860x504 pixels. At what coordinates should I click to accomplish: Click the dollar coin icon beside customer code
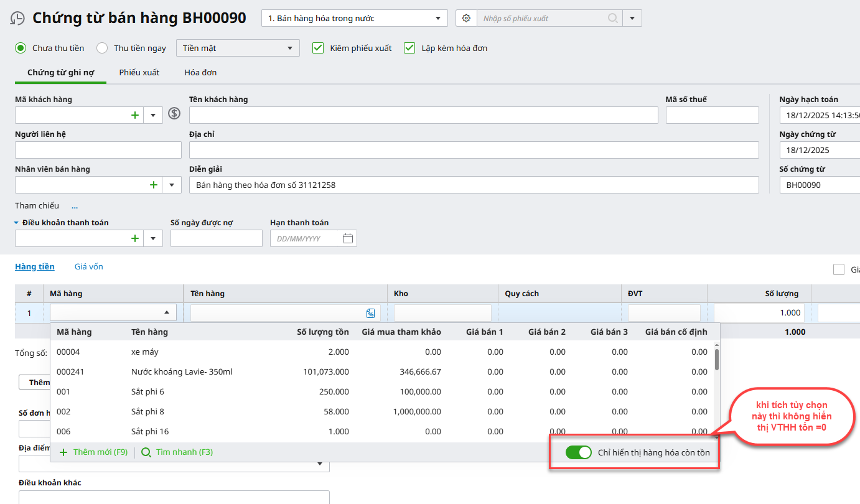coord(174,114)
